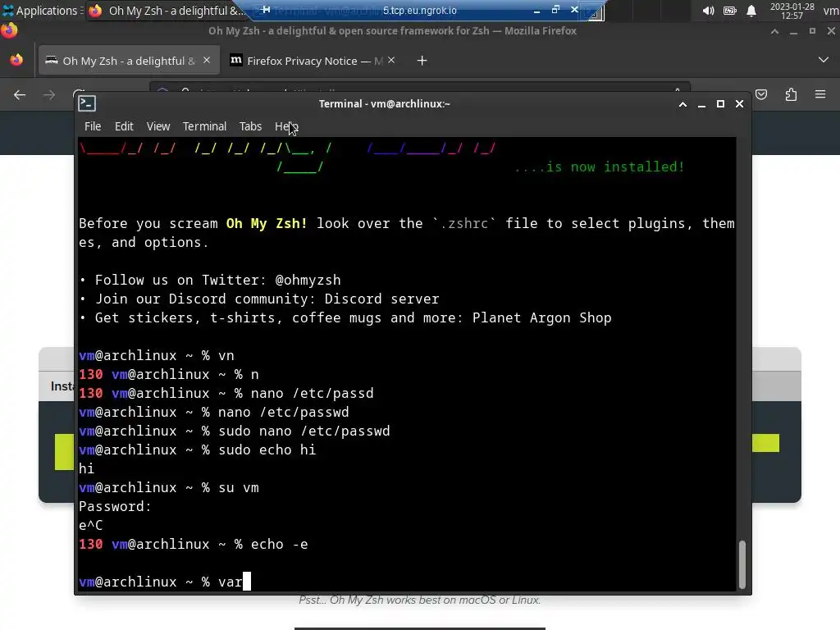Image resolution: width=840 pixels, height=630 pixels.
Task: Go forward in Firefox
Action: [x=49, y=95]
